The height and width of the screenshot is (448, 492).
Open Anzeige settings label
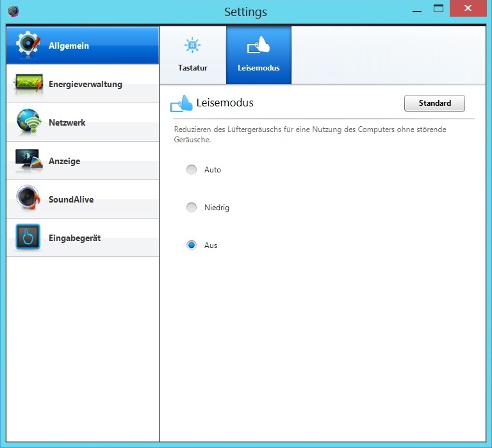click(64, 161)
